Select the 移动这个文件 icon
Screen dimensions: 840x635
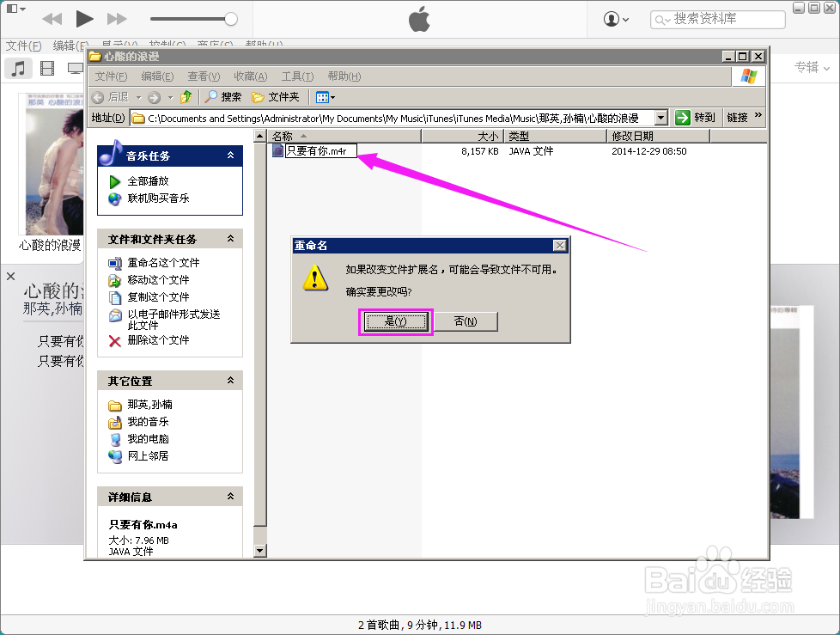[x=113, y=278]
